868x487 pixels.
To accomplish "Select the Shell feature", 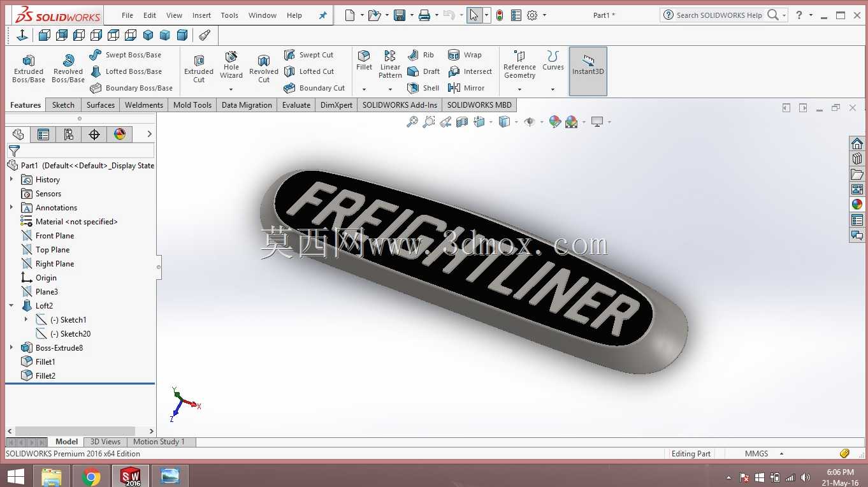I will [x=423, y=88].
